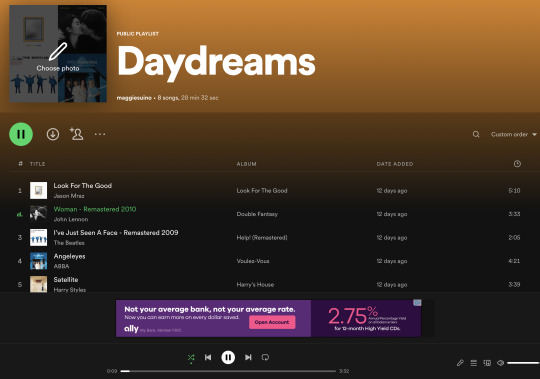
Task: Sort by the Album column header
Action: pos(247,164)
